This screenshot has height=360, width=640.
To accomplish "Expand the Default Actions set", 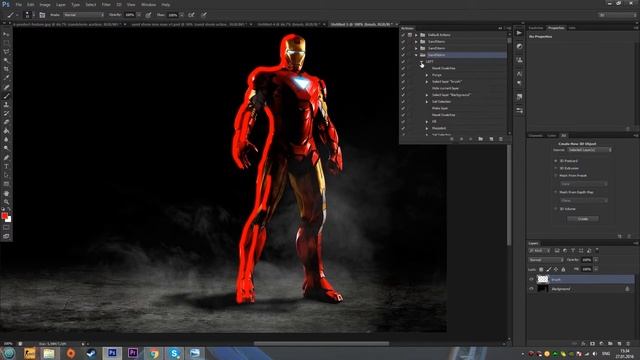I will [x=416, y=35].
